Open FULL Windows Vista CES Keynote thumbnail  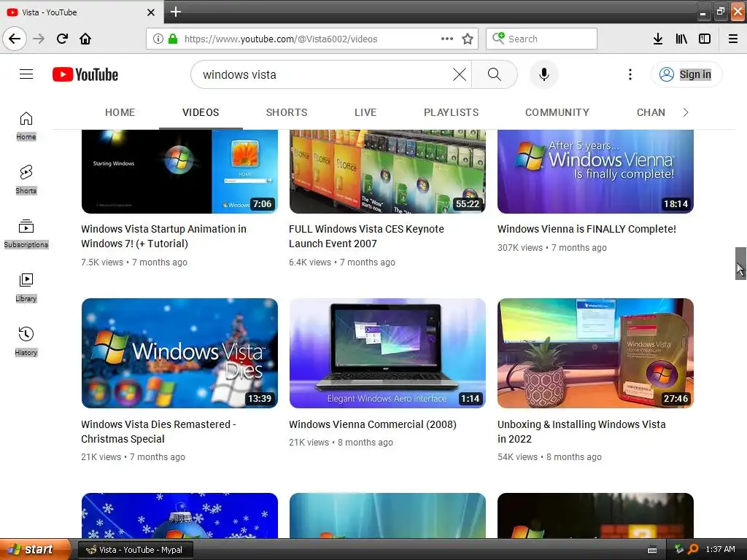387,171
